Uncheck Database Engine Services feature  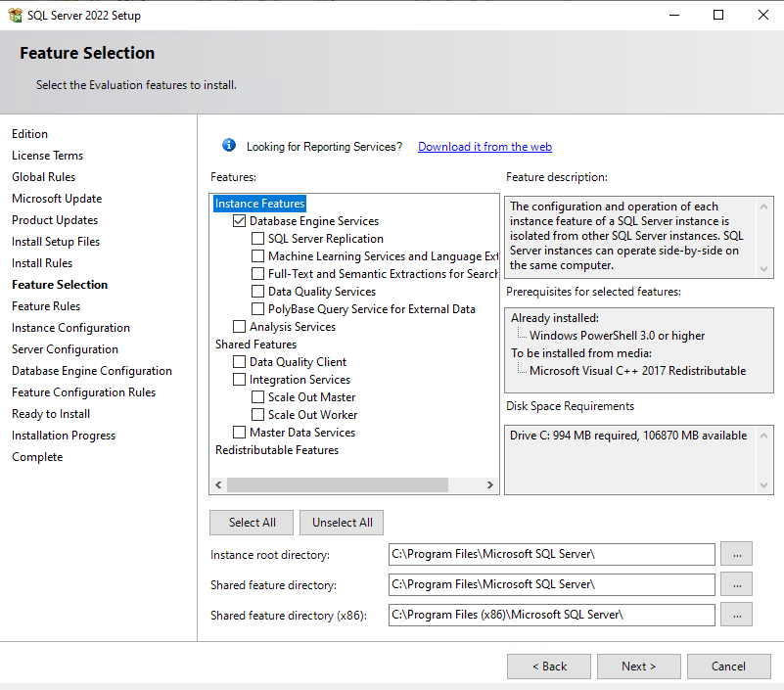click(x=239, y=221)
